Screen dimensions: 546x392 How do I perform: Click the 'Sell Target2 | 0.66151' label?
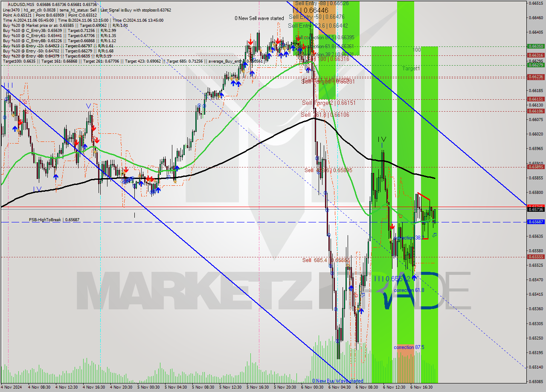pos(328,103)
